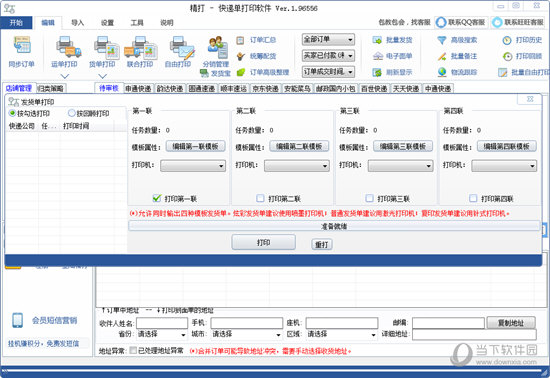
Task: Open 会员短信营销 SMS marketing
Action: 44,320
